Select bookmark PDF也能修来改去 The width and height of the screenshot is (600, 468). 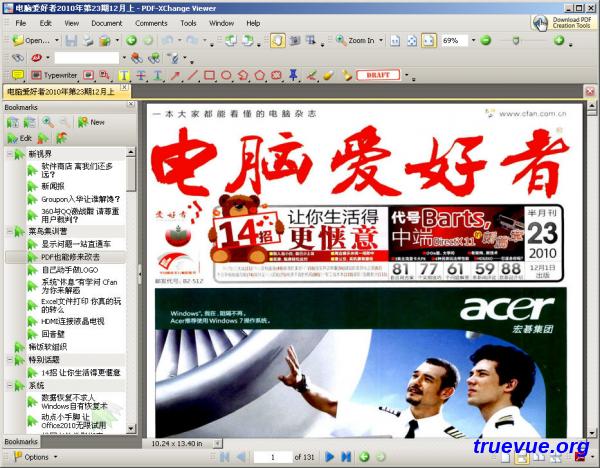tap(70, 257)
